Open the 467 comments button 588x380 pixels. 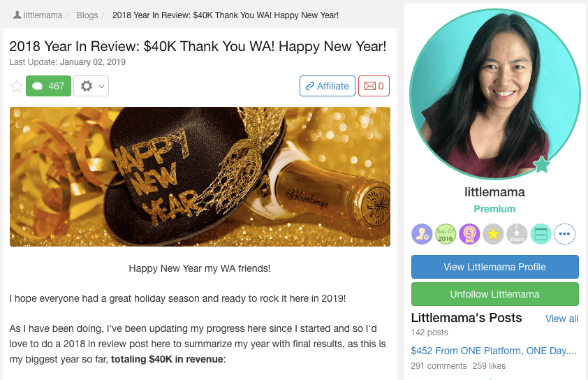[x=48, y=86]
